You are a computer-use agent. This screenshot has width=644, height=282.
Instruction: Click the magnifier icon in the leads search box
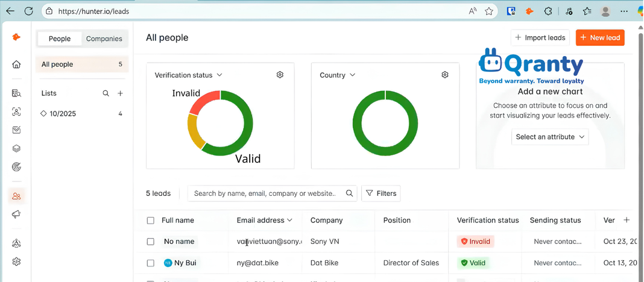point(349,193)
